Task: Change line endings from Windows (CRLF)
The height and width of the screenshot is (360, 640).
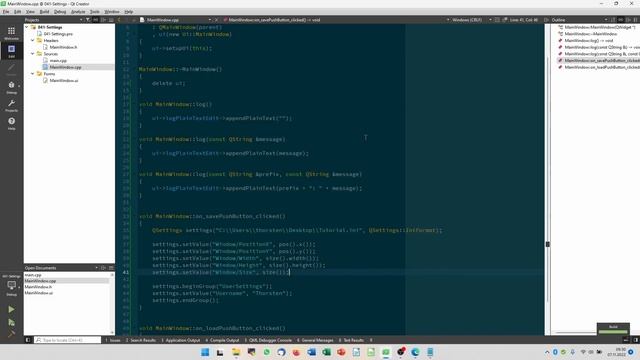Action: coord(471,20)
